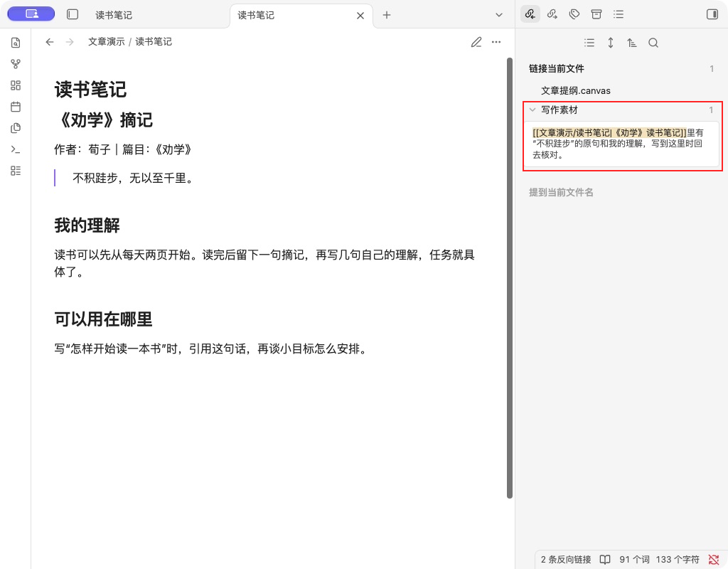Switch to editing mode pencil icon
This screenshot has width=728, height=569.
point(476,42)
